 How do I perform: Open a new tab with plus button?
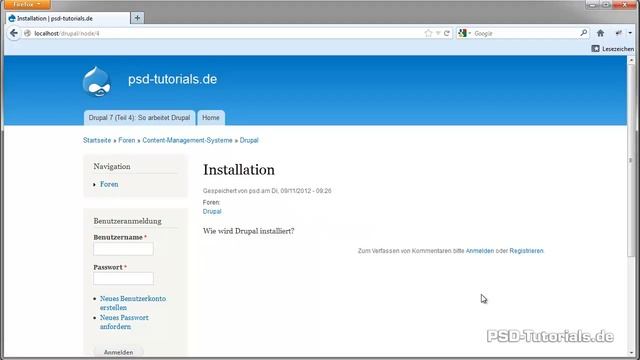tap(137, 18)
